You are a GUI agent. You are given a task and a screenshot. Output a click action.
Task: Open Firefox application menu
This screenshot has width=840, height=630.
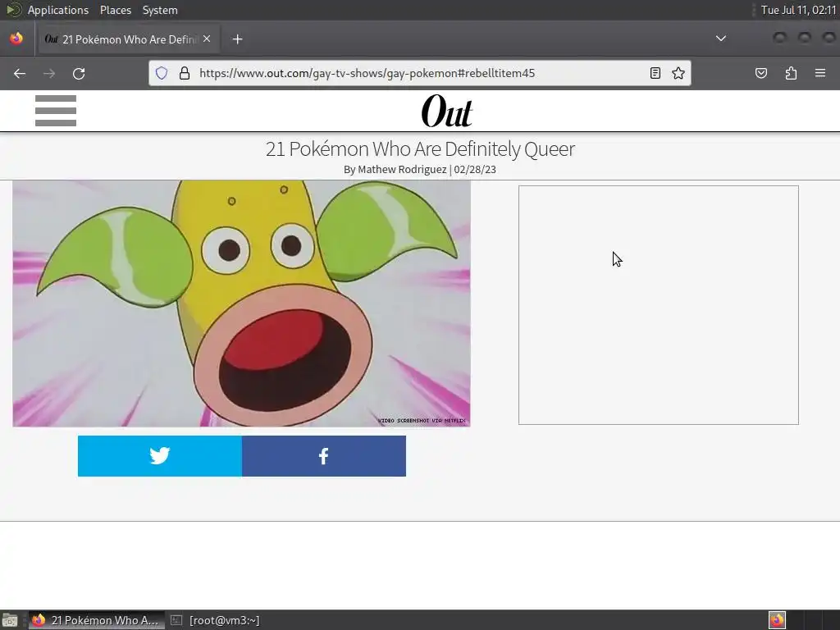(x=820, y=73)
